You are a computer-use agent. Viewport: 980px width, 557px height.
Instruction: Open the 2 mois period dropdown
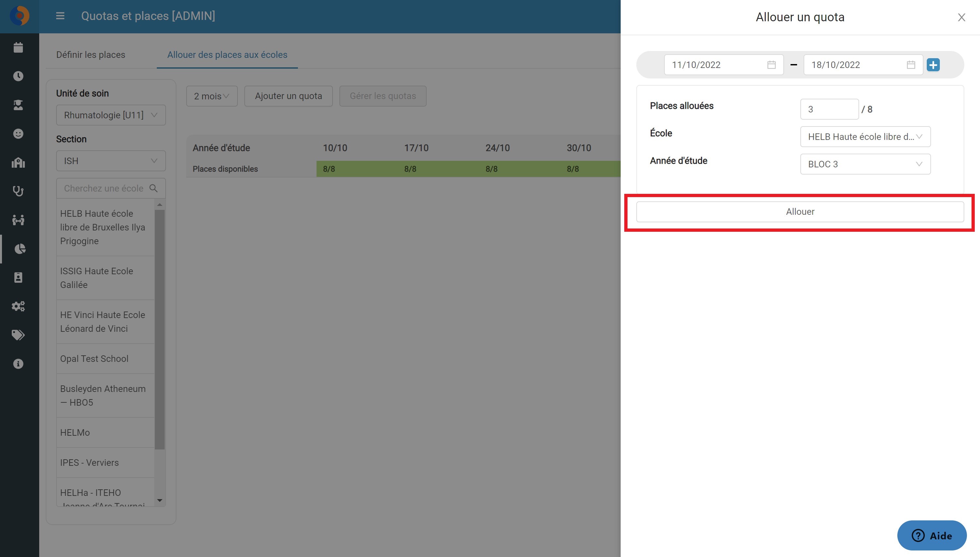212,96
